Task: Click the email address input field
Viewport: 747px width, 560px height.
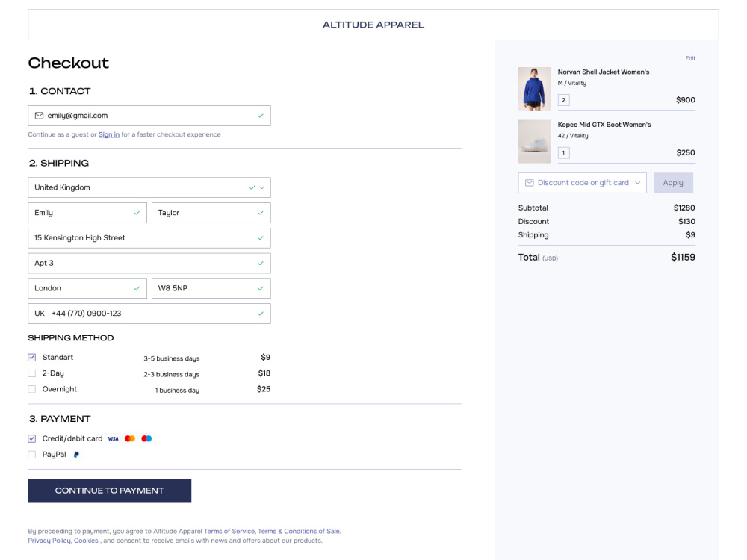Action: click(x=149, y=116)
